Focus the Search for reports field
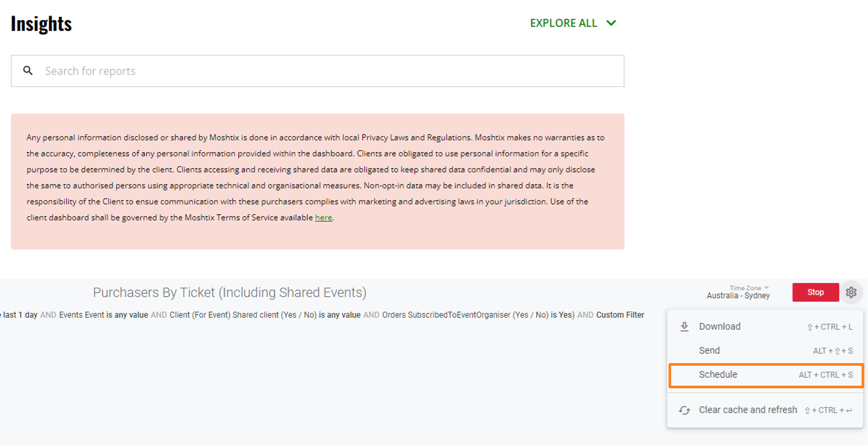Viewport: 868px width, 446px height. pos(318,71)
